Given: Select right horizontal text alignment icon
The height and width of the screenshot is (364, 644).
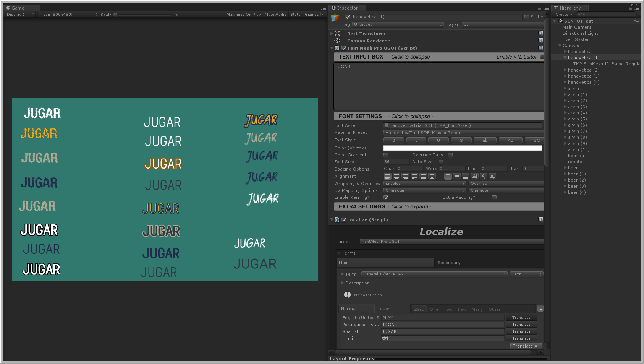Looking at the screenshot, I should [405, 176].
